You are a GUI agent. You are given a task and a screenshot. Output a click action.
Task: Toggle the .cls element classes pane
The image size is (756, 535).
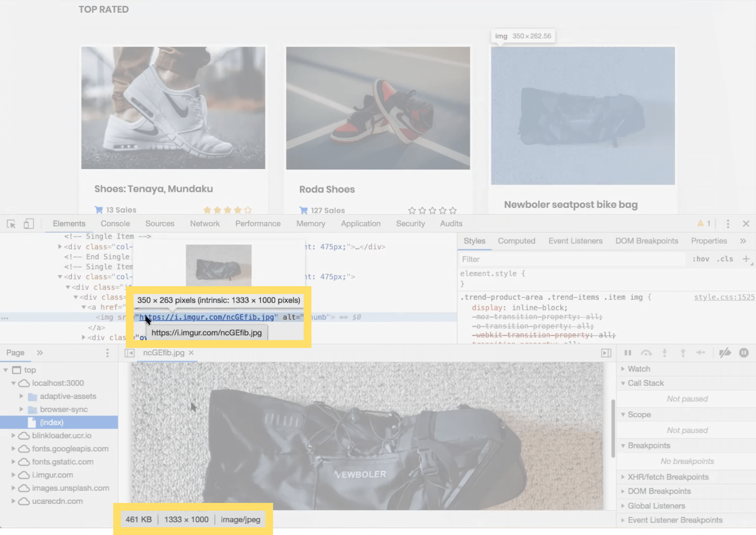(x=724, y=259)
